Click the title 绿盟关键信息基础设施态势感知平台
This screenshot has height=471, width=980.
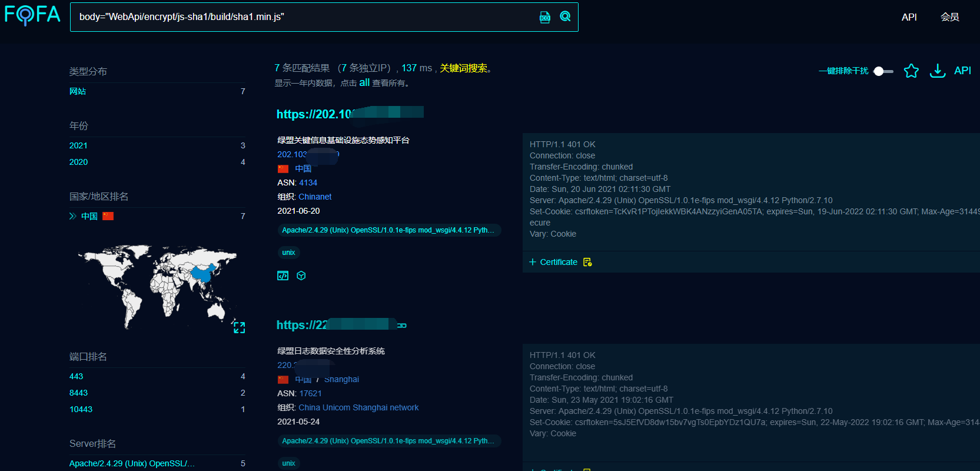tap(343, 140)
